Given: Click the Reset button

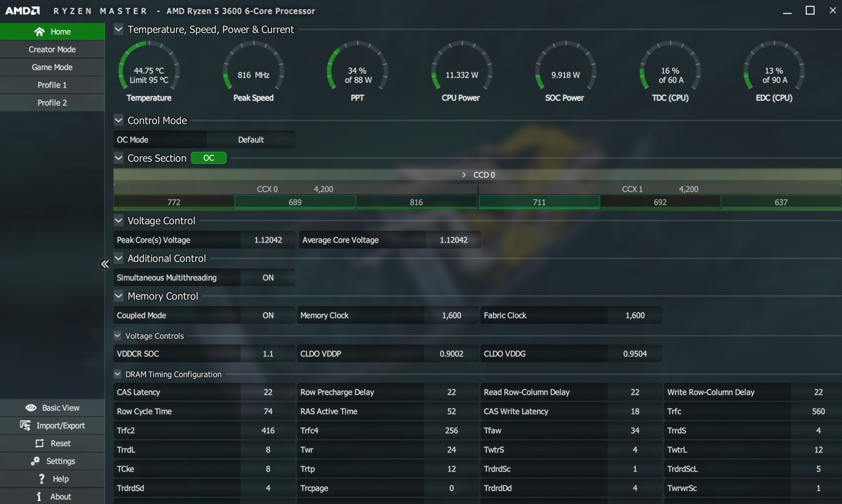Looking at the screenshot, I should [x=52, y=443].
